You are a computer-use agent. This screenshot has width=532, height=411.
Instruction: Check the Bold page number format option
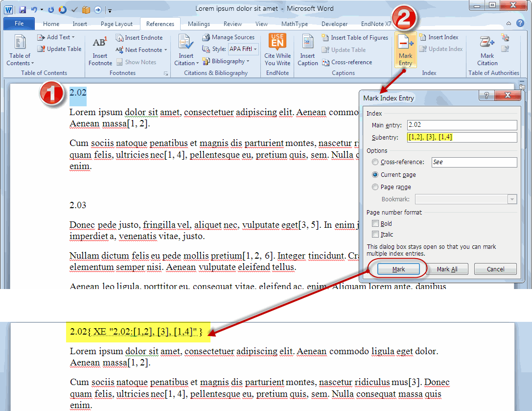(374, 223)
